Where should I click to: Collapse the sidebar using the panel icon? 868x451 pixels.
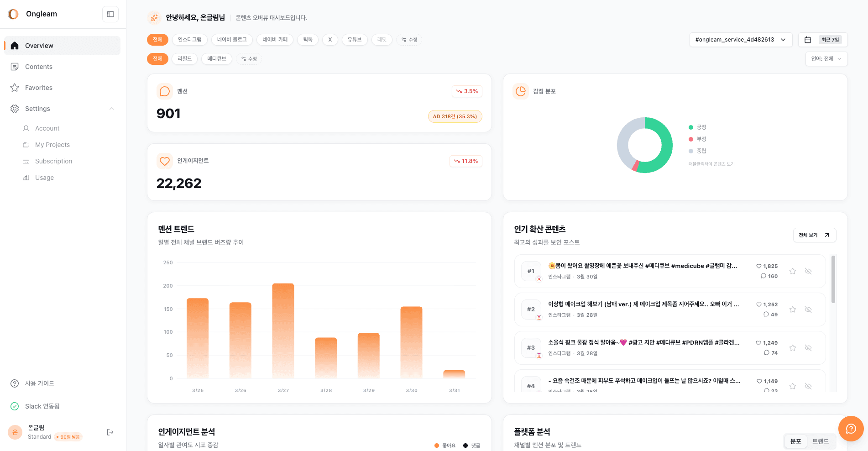click(110, 14)
